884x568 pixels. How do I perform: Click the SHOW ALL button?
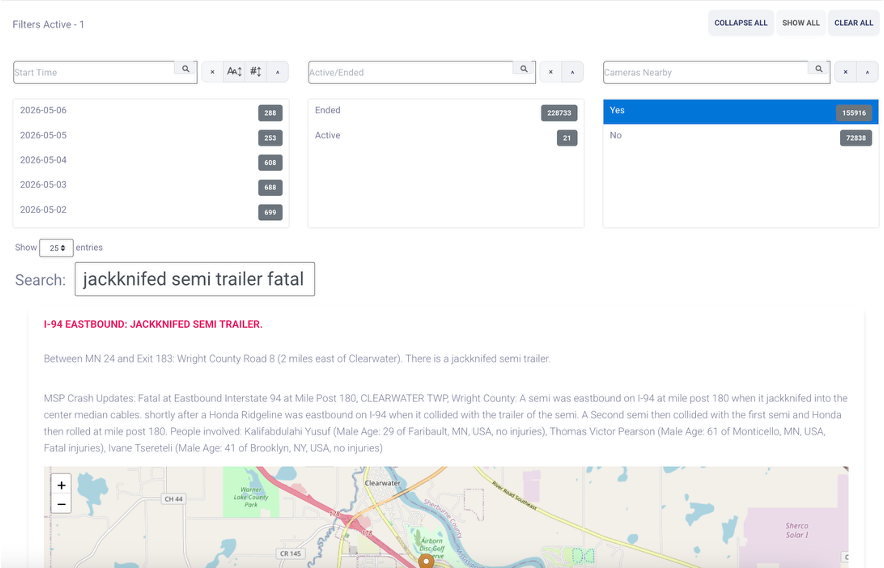801,23
